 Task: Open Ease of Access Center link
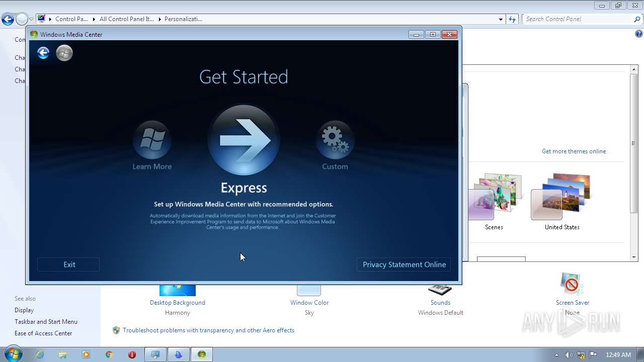point(43,333)
